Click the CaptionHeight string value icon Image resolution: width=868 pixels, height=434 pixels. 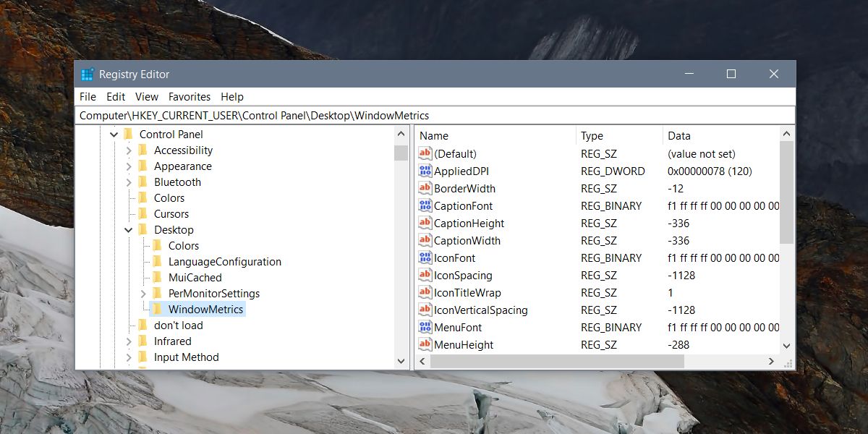pos(425,223)
